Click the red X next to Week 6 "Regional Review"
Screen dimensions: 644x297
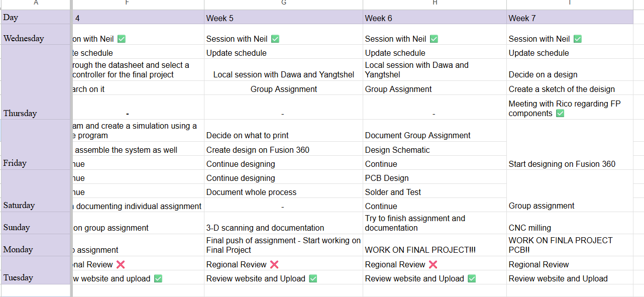pyautogui.click(x=432, y=264)
